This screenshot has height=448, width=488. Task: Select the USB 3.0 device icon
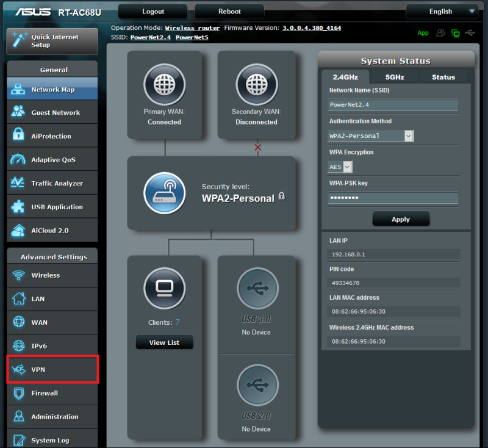[x=257, y=288]
